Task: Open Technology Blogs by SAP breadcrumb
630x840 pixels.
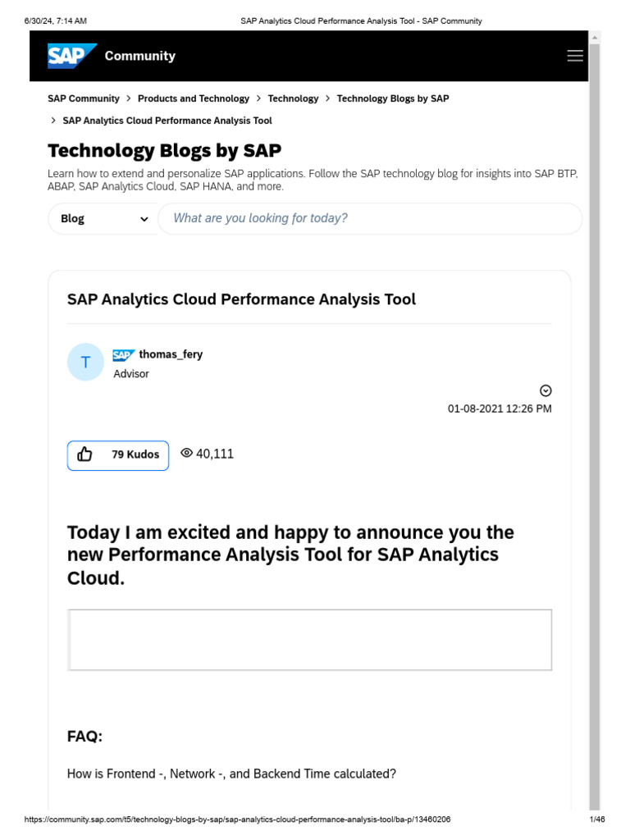Action: coord(393,98)
